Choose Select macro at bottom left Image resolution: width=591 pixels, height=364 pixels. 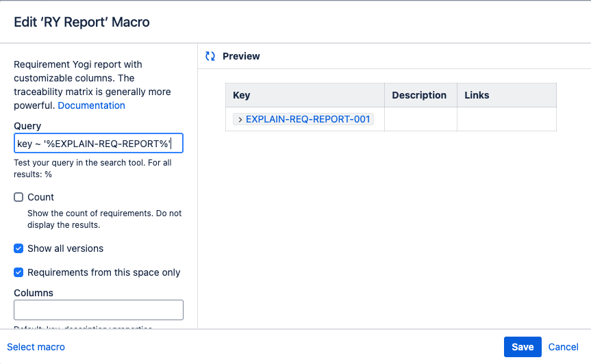click(x=36, y=347)
